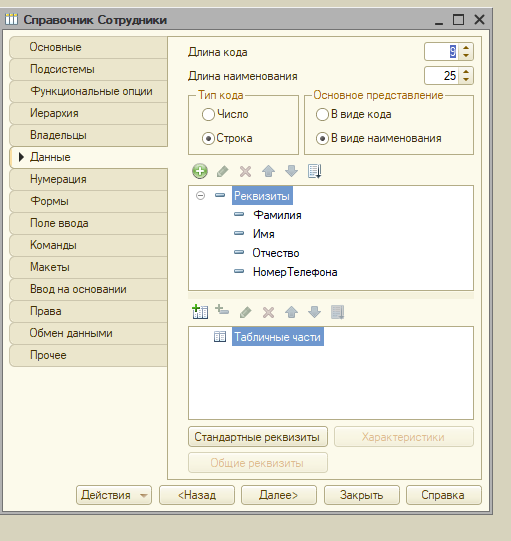Go to Ввод на основании tab
Image resolution: width=511 pixels, height=541 pixels.
pos(89,289)
